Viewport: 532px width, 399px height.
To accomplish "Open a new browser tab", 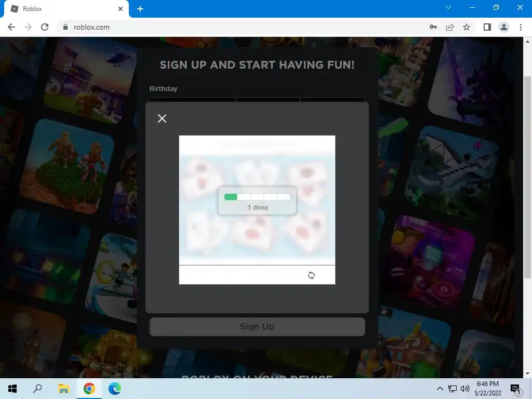I will (x=140, y=9).
